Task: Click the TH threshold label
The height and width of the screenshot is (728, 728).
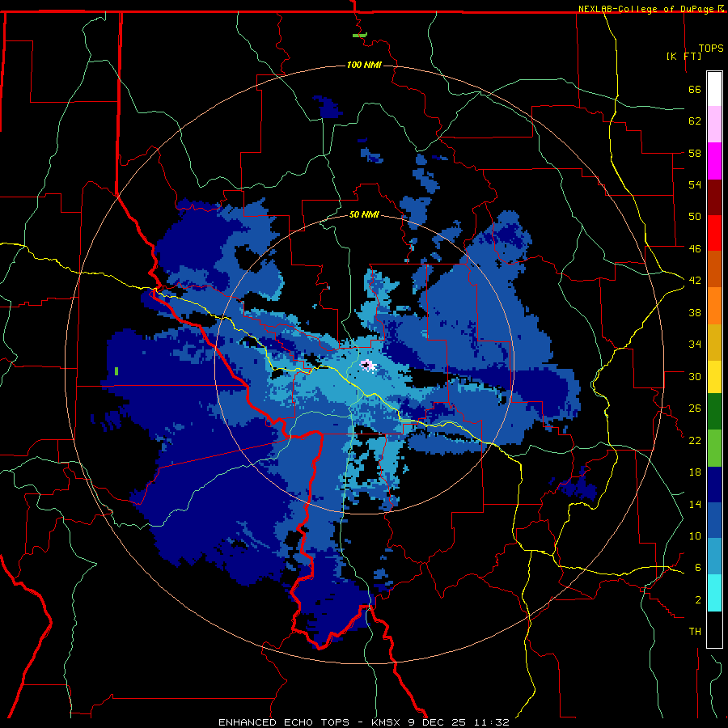Action: click(695, 631)
